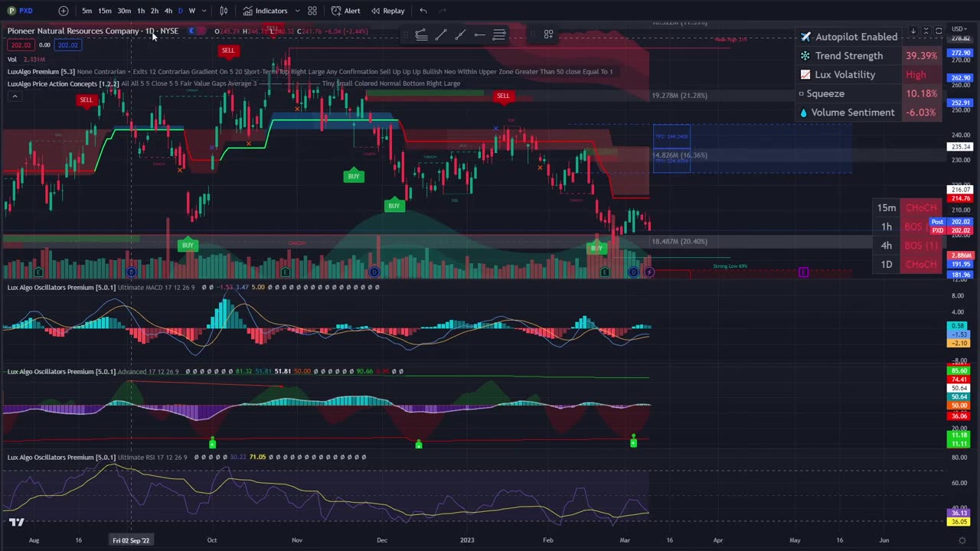Click the Volume Sentiment droplet icon
The width and height of the screenshot is (980, 551).
tap(803, 112)
